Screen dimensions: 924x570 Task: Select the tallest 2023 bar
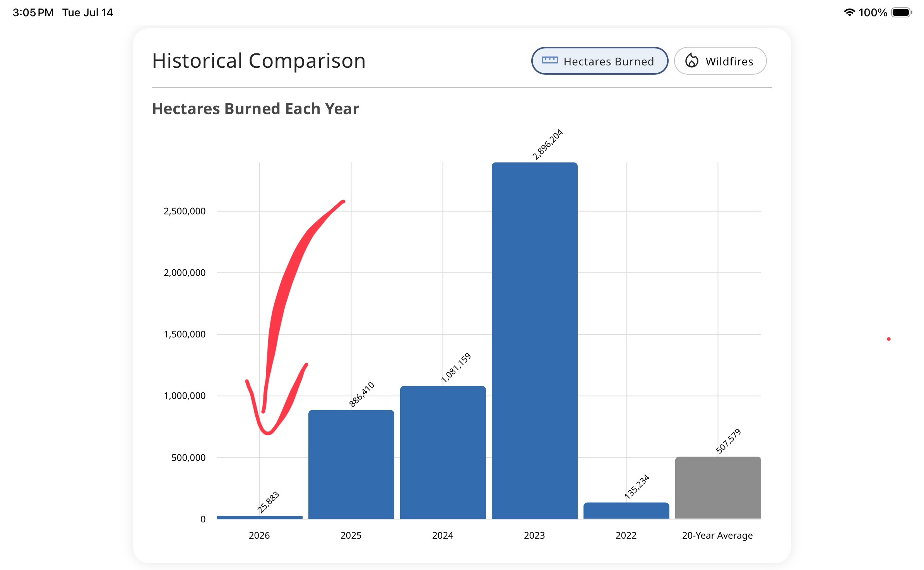(x=535, y=341)
